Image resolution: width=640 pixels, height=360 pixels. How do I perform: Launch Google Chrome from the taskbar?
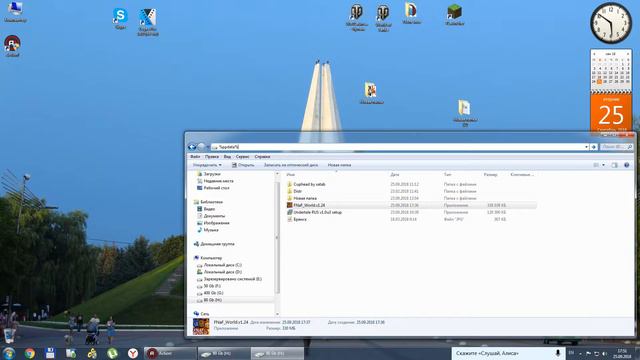(29, 353)
